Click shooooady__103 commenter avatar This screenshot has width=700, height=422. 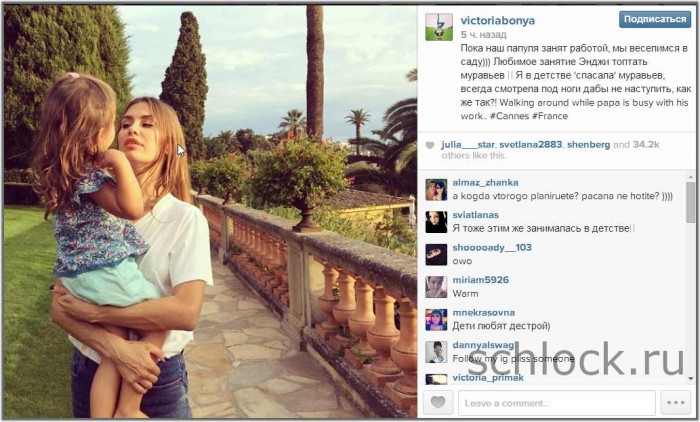point(436,255)
